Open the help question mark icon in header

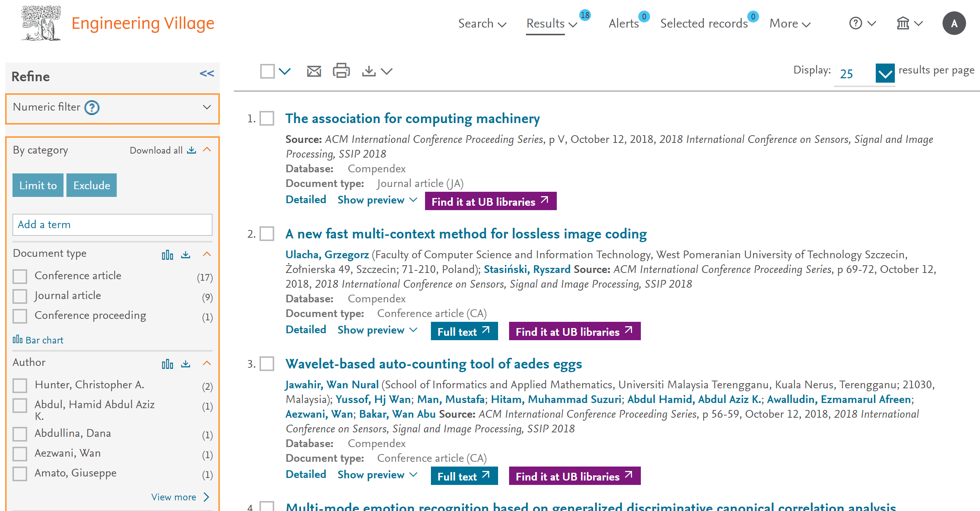856,23
